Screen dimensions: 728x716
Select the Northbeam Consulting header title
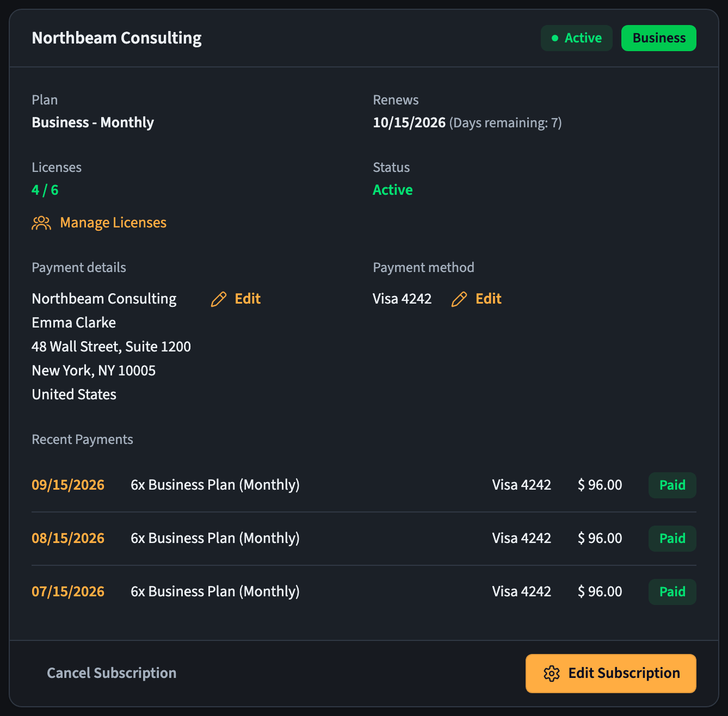pyautogui.click(x=116, y=38)
